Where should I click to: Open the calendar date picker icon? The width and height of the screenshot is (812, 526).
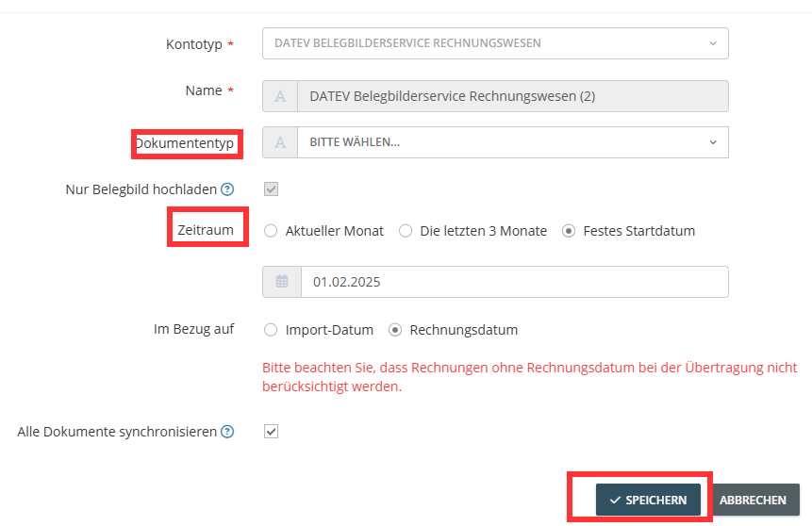coord(282,282)
